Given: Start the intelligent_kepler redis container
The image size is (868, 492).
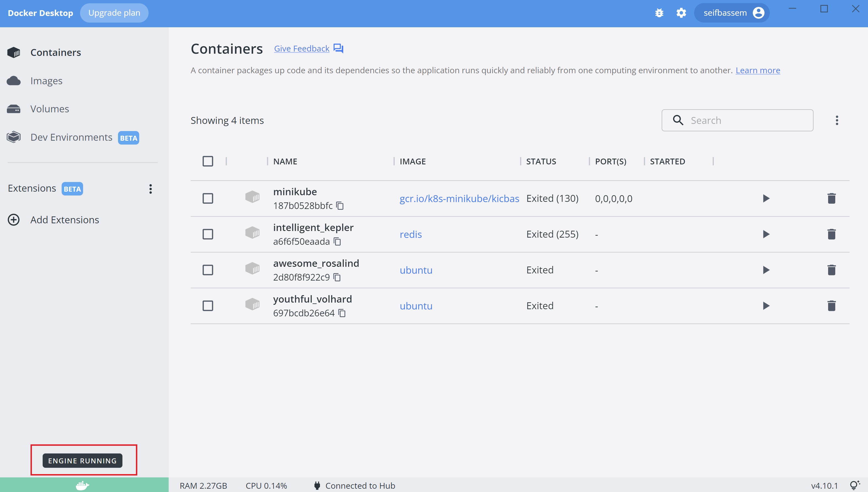Looking at the screenshot, I should (x=766, y=234).
